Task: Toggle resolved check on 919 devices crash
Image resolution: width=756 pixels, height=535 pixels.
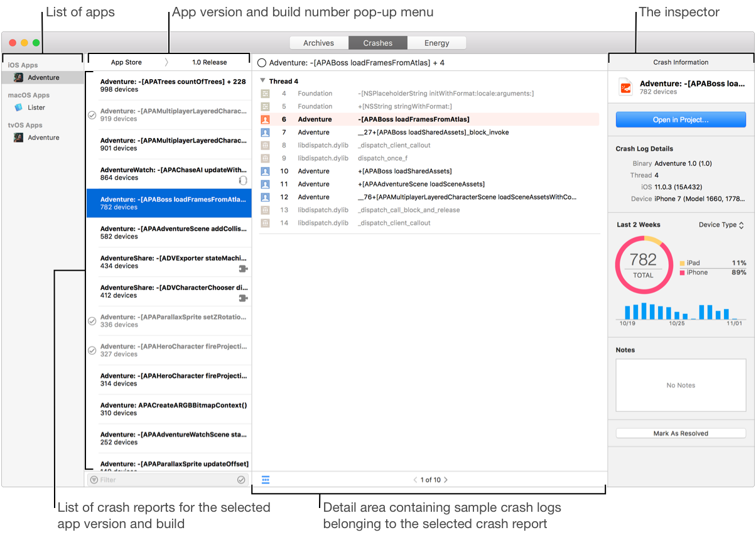Action: pos(92,115)
